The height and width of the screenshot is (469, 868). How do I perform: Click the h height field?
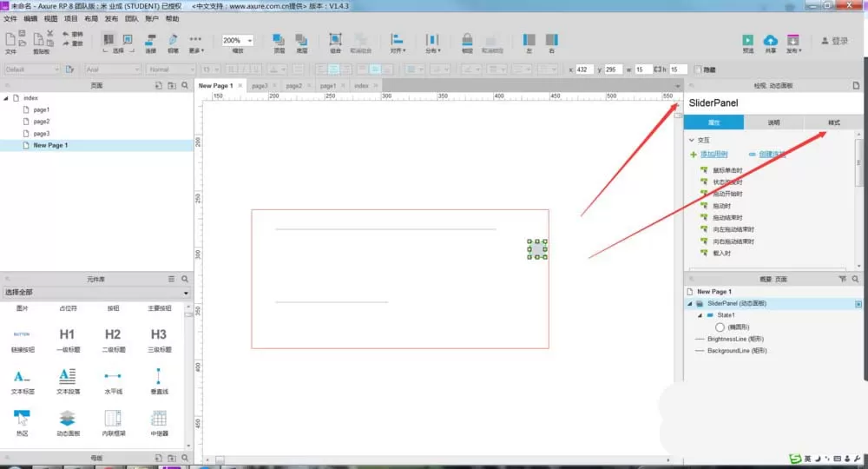(x=678, y=69)
